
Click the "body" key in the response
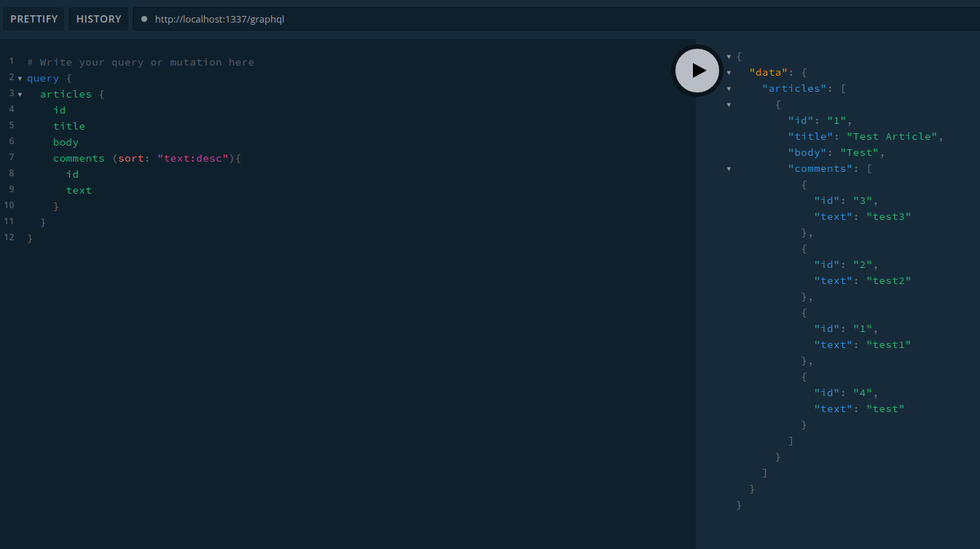pos(807,152)
